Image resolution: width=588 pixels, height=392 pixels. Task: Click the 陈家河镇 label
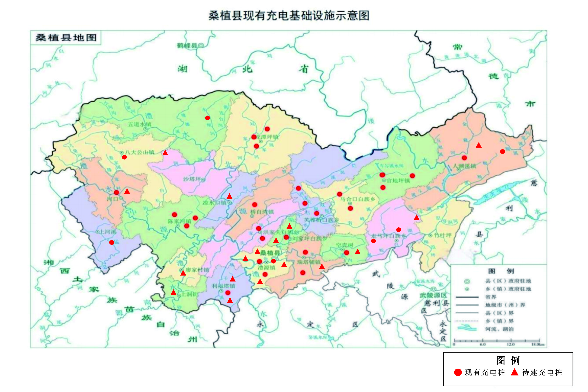(x=179, y=221)
